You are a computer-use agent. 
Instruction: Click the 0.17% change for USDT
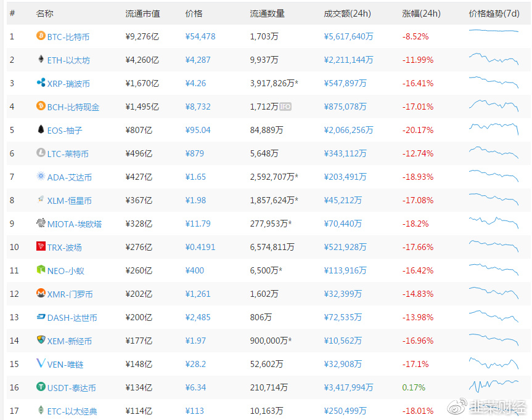coord(414,387)
